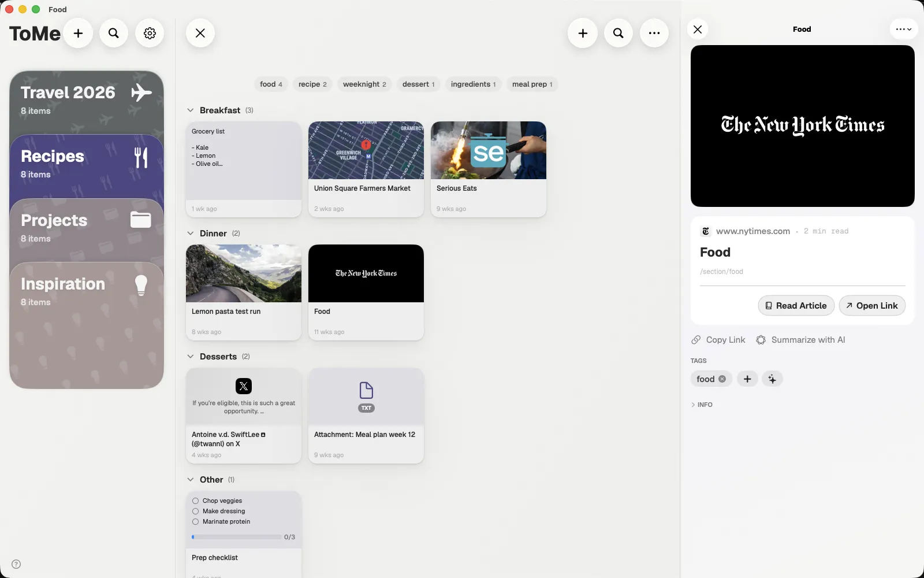
Task: Collapse the Desserts section
Action: 190,357
